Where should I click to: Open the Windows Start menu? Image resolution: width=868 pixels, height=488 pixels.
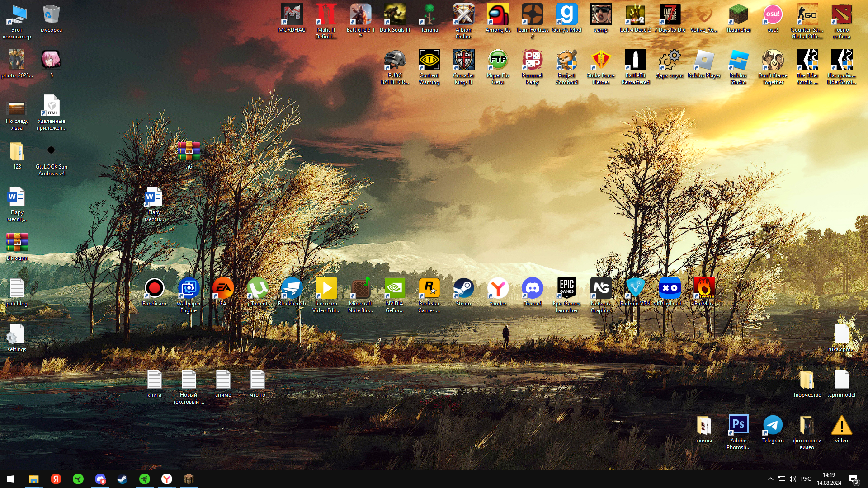coord(11,479)
